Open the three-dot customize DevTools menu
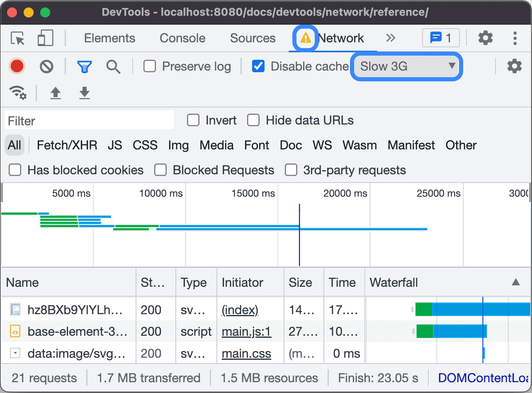The width and height of the screenshot is (532, 393). (x=515, y=38)
